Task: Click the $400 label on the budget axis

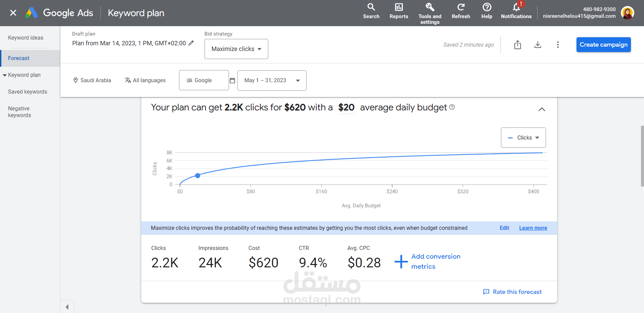Action: pyautogui.click(x=534, y=192)
